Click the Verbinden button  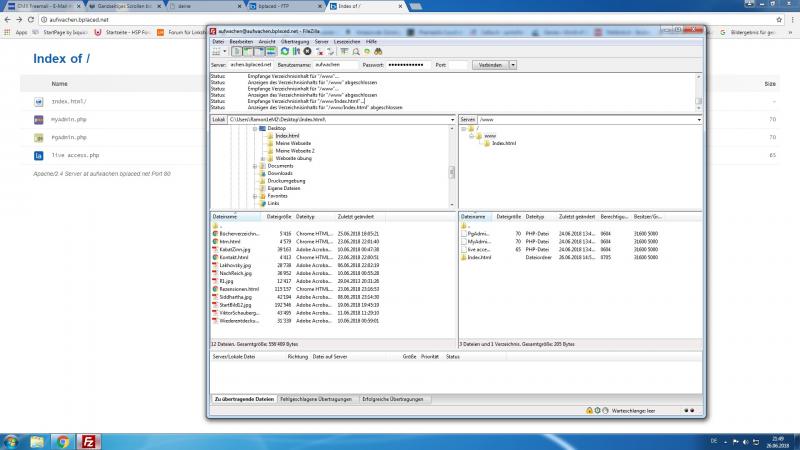[x=490, y=64]
